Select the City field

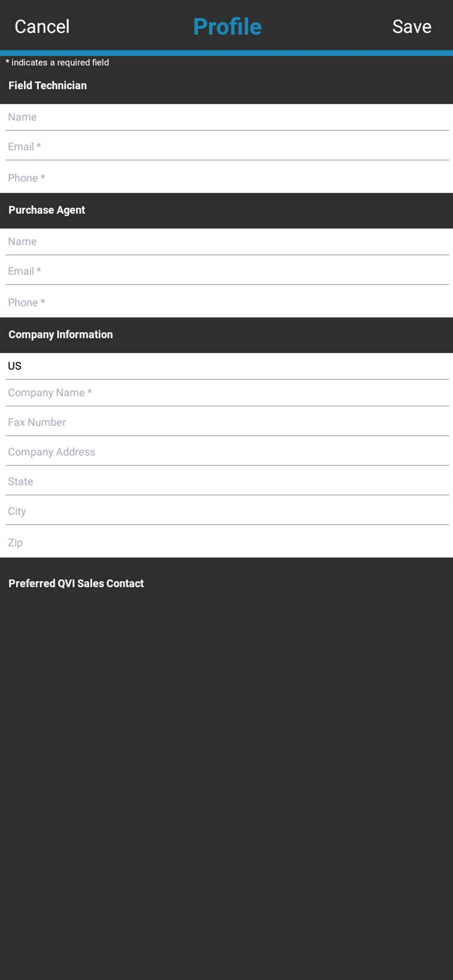227,511
